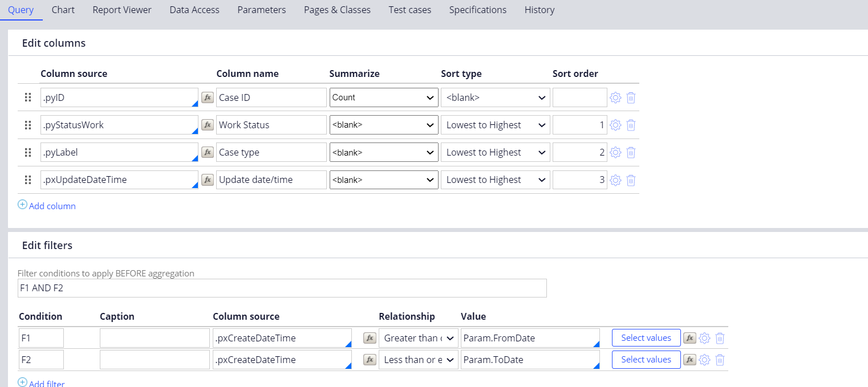868x387 pixels.
Task: Click the filter logic field F1 AND F2
Action: click(x=282, y=288)
